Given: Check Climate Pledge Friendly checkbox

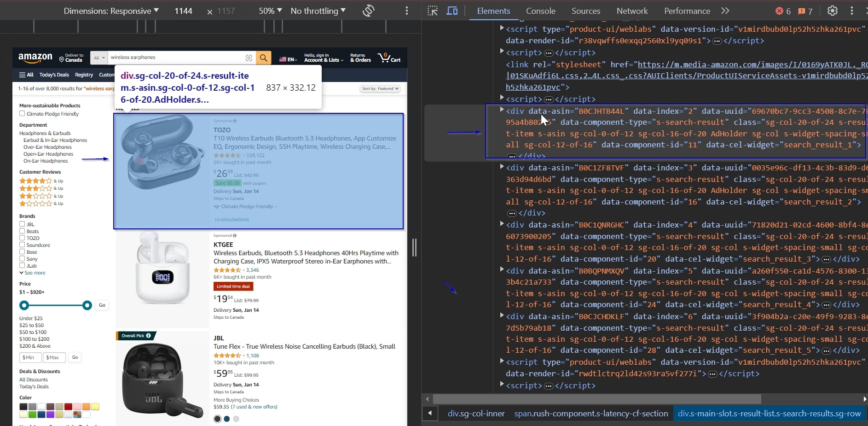Looking at the screenshot, I should 22,114.
